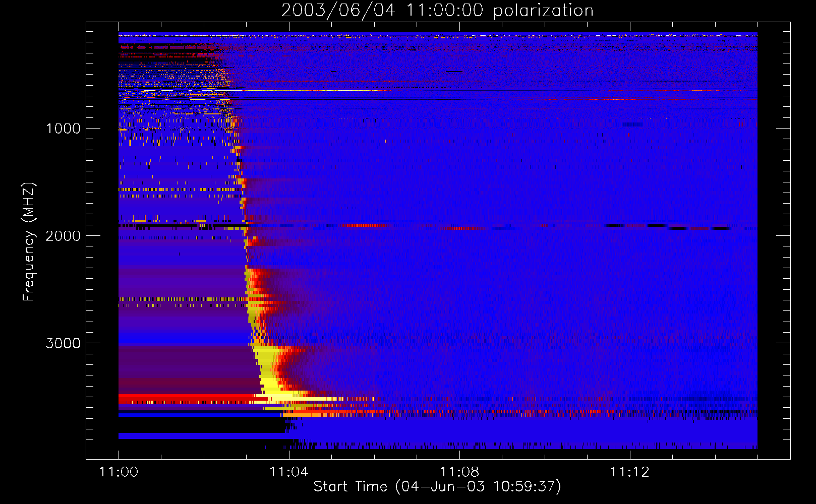The width and height of the screenshot is (816, 504).
Task: Click the "Start Time (04-Jun-03 10:59:37)" label
Action: [x=437, y=487]
